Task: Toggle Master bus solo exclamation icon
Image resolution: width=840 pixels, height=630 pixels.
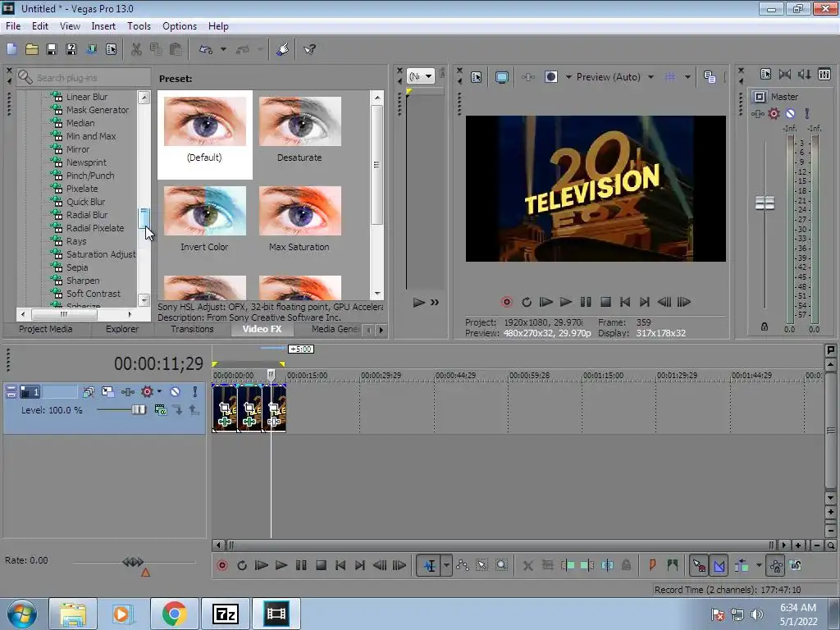Action: point(807,113)
